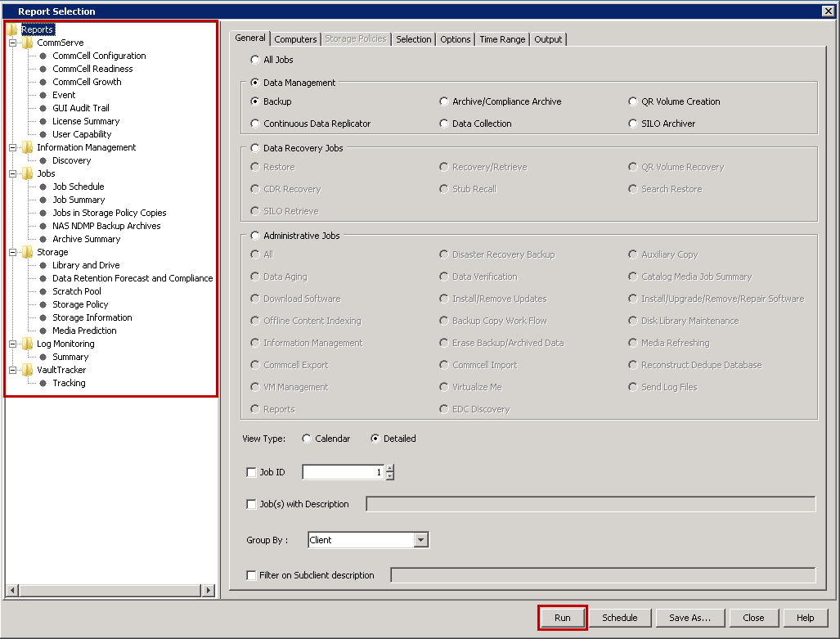The image size is (840, 639).
Task: Click the tree scrollbar right arrow
Action: pyautogui.click(x=209, y=590)
